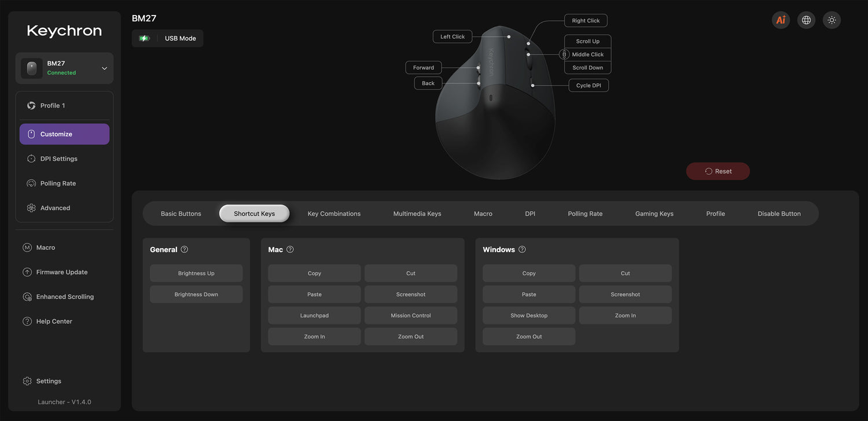The width and height of the screenshot is (868, 421).
Task: Click the Settings gear icon in sidebar
Action: pos(27,381)
